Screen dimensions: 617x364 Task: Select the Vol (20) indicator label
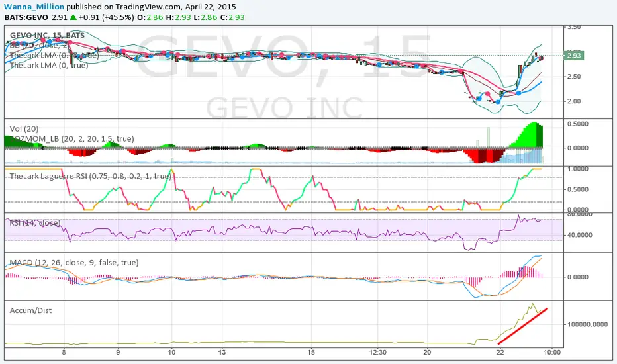(24, 128)
